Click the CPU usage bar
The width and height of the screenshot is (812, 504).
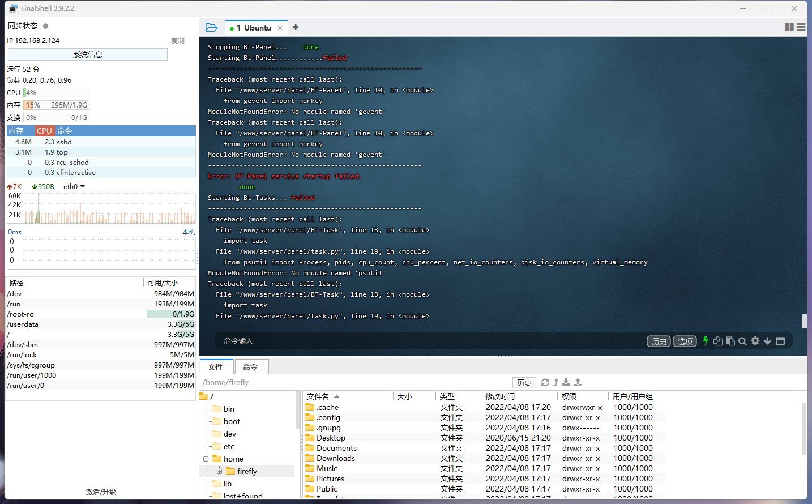click(57, 92)
